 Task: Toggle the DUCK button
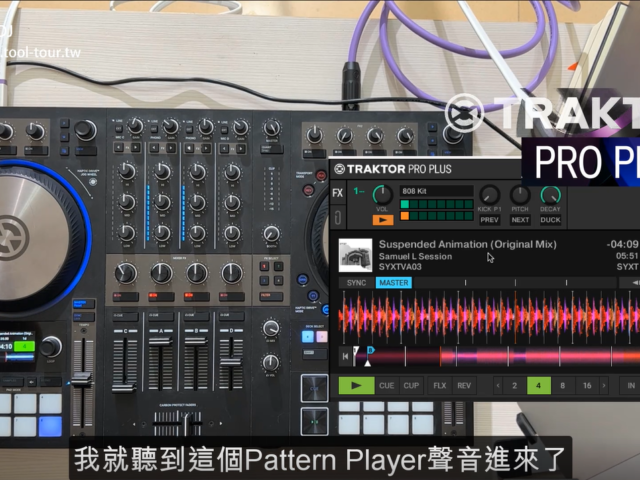pyautogui.click(x=550, y=220)
